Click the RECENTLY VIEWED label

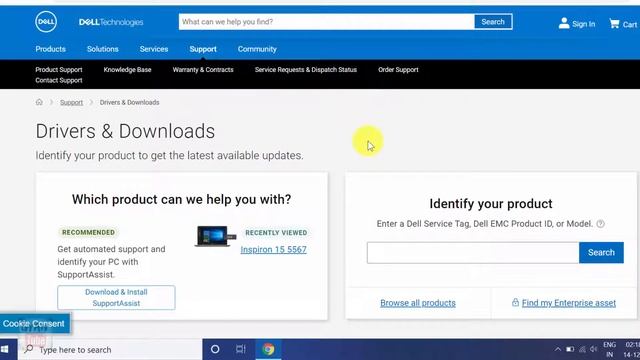tap(276, 233)
